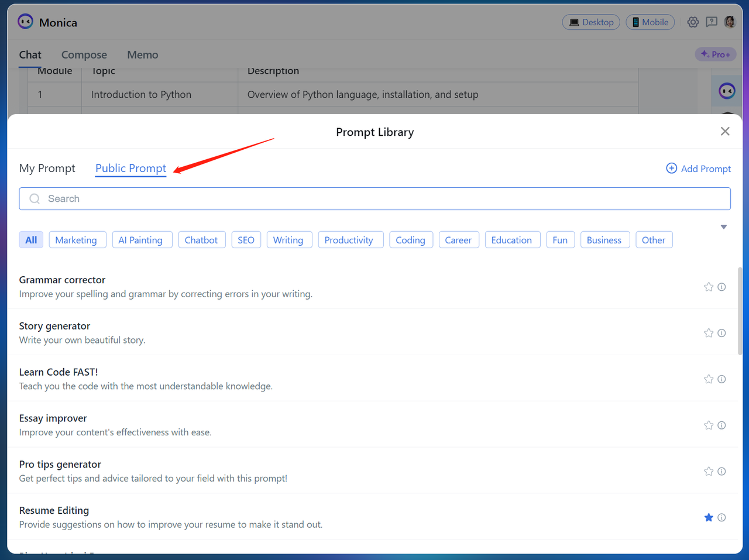Close the Prompt Library dialog
The image size is (749, 560).
tap(725, 131)
